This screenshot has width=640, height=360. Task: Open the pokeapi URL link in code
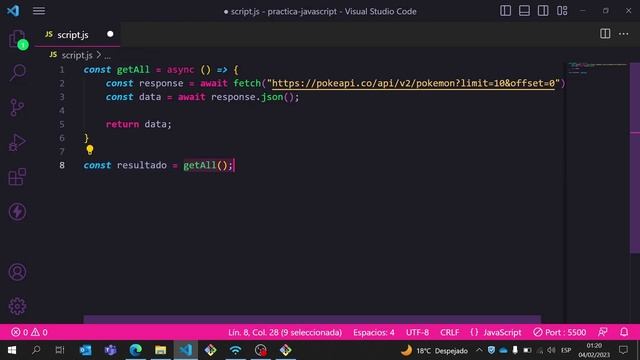(413, 83)
